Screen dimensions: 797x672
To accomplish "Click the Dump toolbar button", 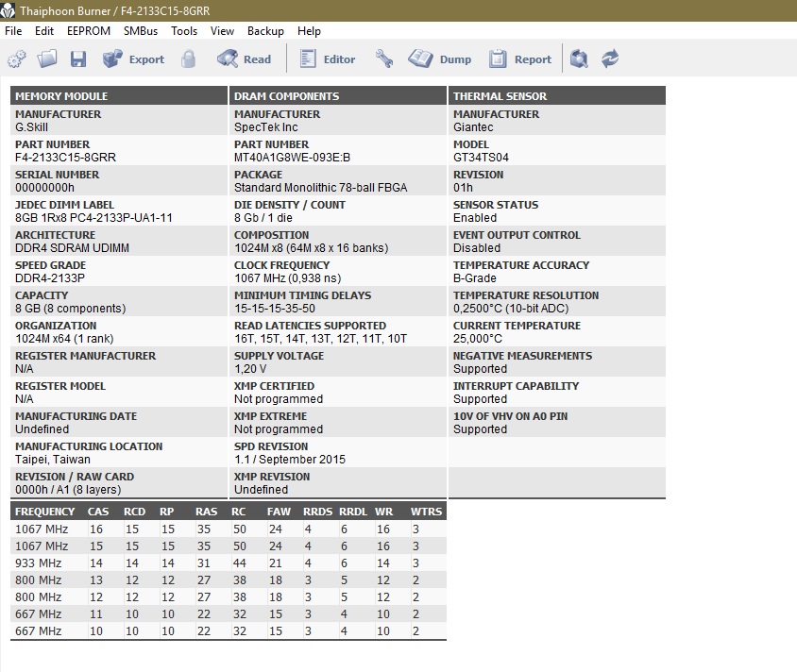I will click(440, 59).
